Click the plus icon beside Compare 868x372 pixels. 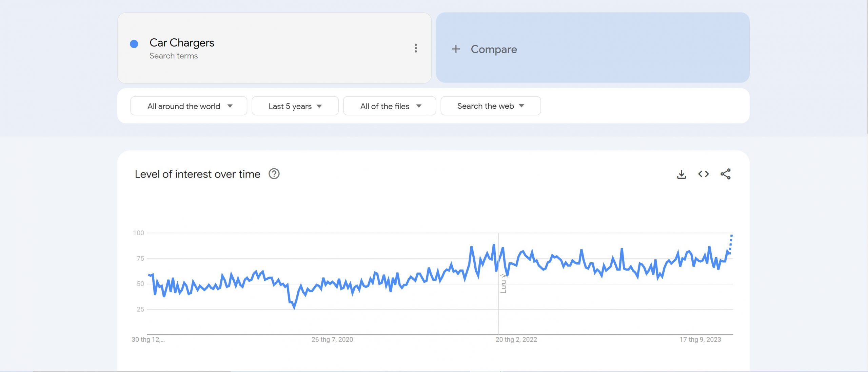click(456, 49)
